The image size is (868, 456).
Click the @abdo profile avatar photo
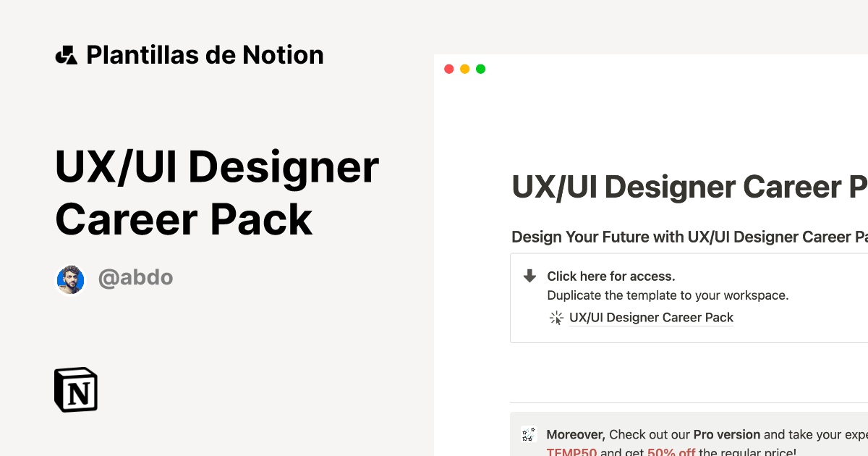(70, 279)
